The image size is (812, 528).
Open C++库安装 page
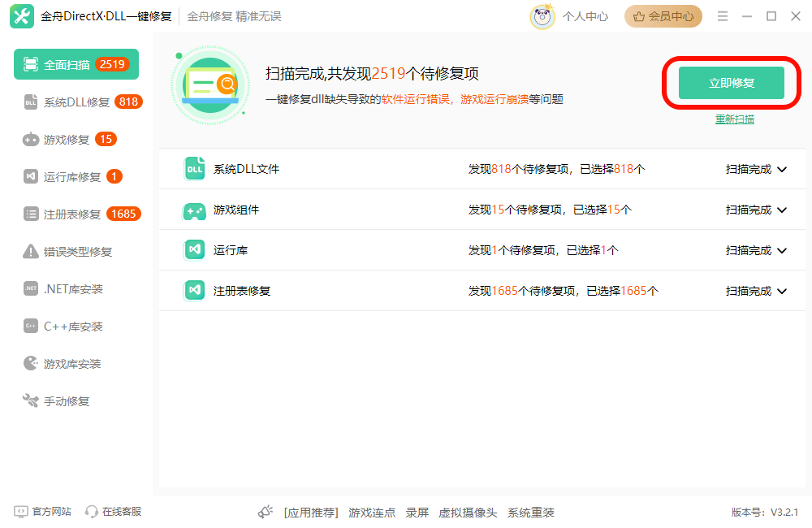(63, 326)
